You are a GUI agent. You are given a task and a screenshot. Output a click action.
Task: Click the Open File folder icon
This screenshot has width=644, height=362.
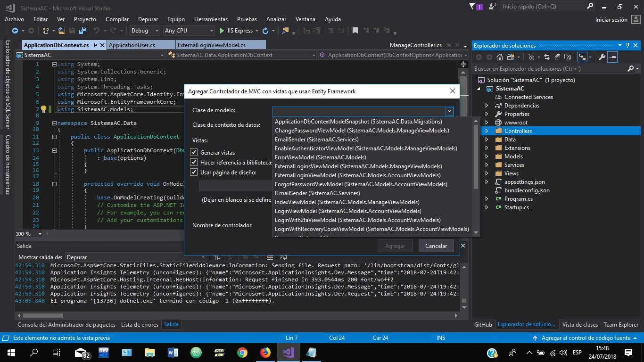tap(62, 31)
